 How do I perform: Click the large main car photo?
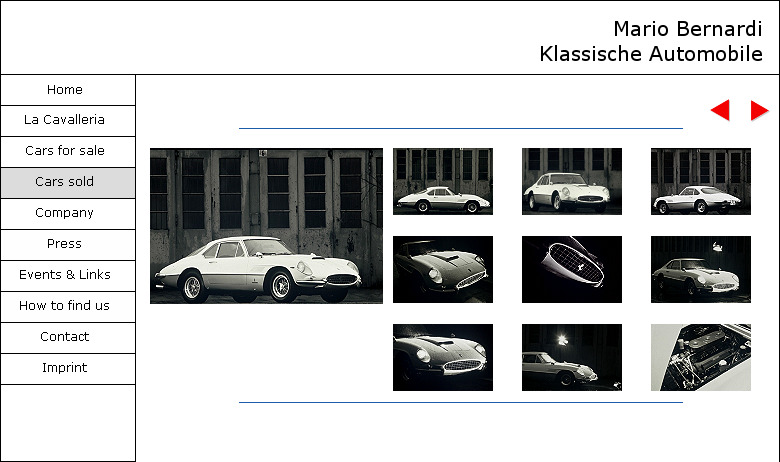(x=267, y=226)
